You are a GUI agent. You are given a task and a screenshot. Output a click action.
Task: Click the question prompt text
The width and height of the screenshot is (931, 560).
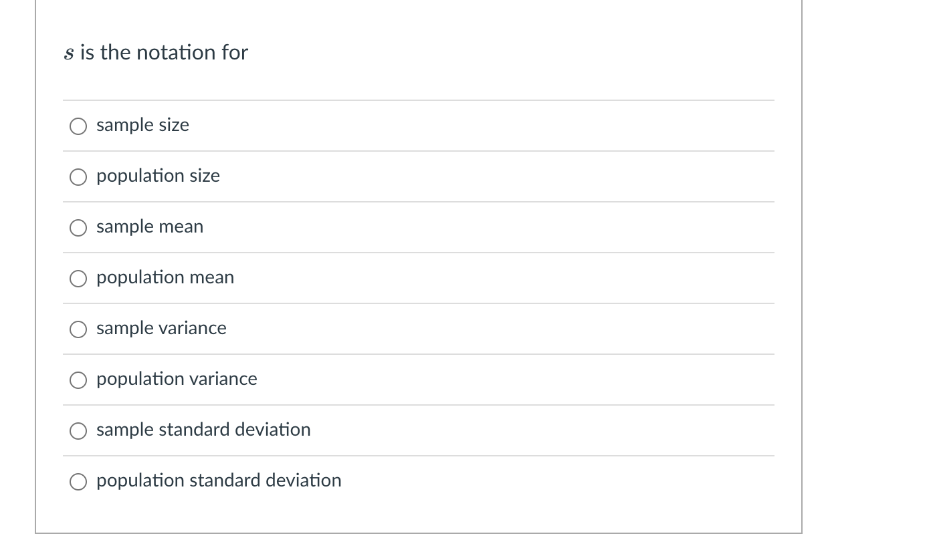(x=155, y=52)
